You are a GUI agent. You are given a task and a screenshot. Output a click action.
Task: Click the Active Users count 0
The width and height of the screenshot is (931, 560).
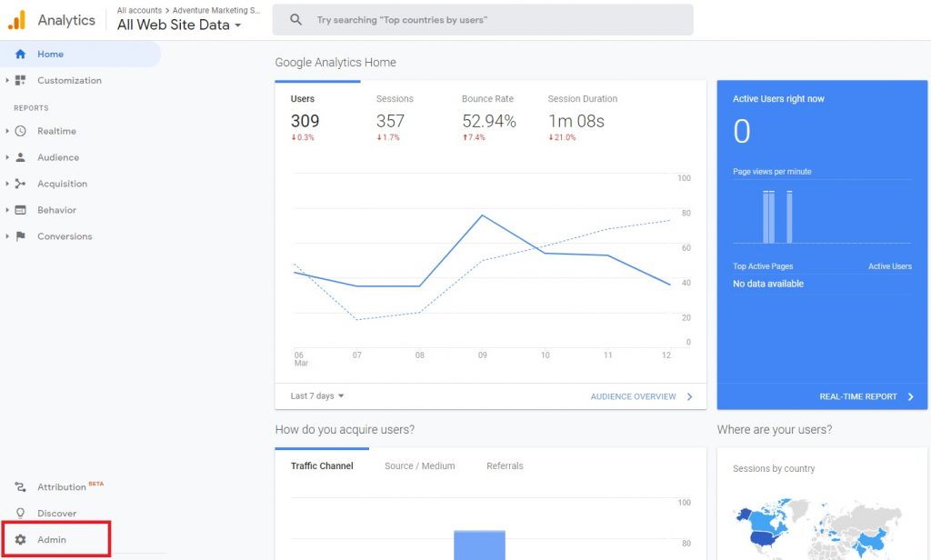[x=742, y=131]
